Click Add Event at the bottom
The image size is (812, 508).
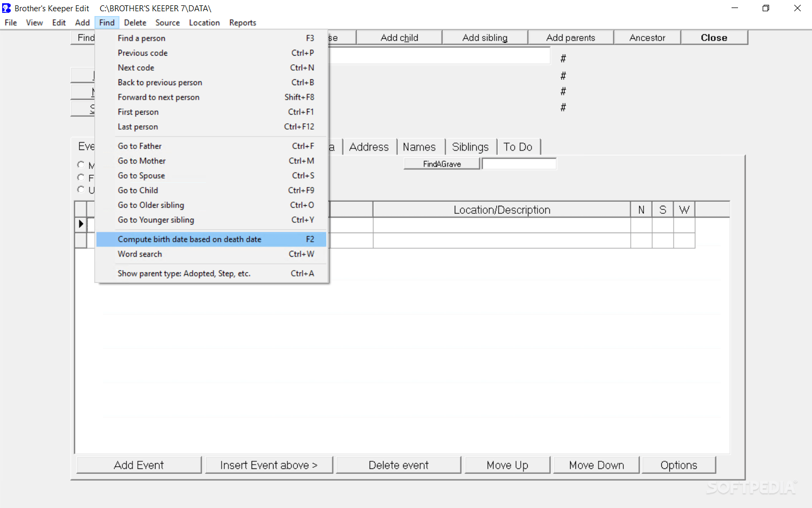[x=138, y=465]
